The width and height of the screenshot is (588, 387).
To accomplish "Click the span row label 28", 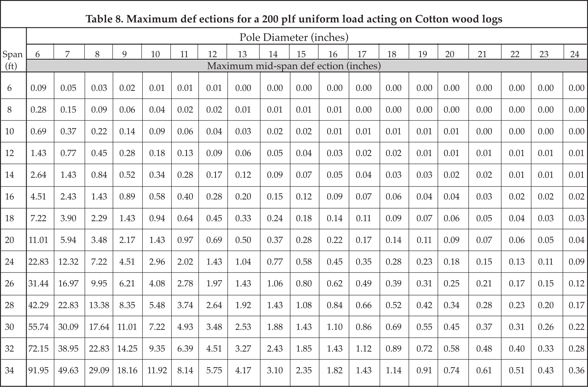I will click(x=9, y=305).
